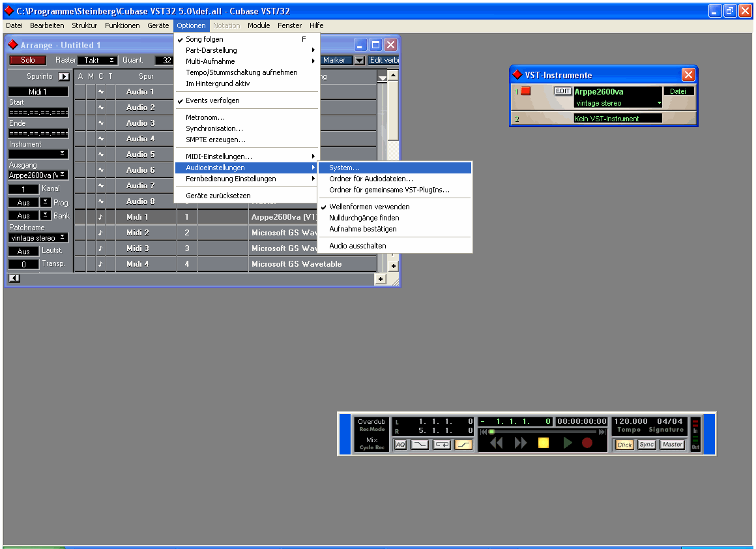Click the Midi 2 note icon
The image size is (756, 549).
click(x=101, y=233)
